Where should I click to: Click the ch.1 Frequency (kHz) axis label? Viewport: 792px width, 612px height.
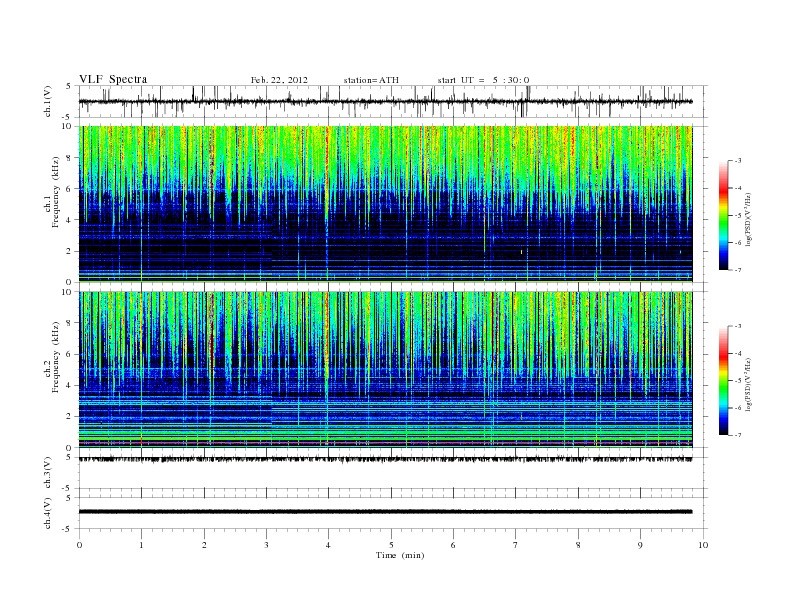coord(52,192)
